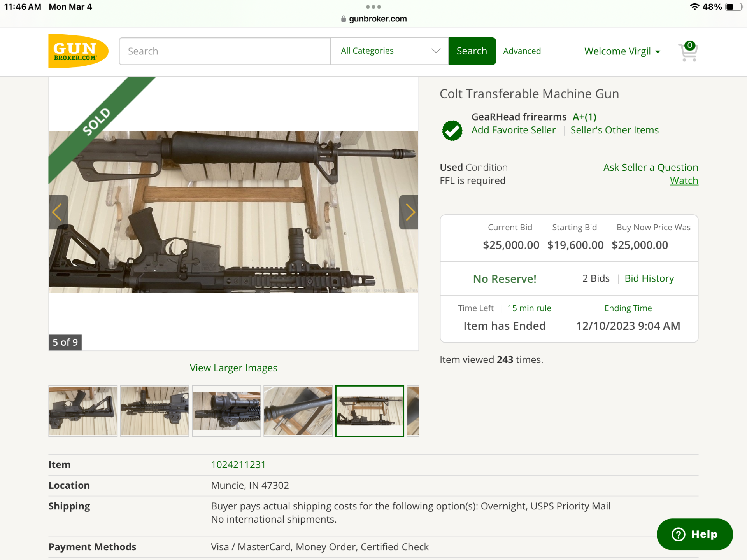Viewport: 747px width, 560px height.
Task: Click the verified seller checkmark badge
Action: pos(452,130)
